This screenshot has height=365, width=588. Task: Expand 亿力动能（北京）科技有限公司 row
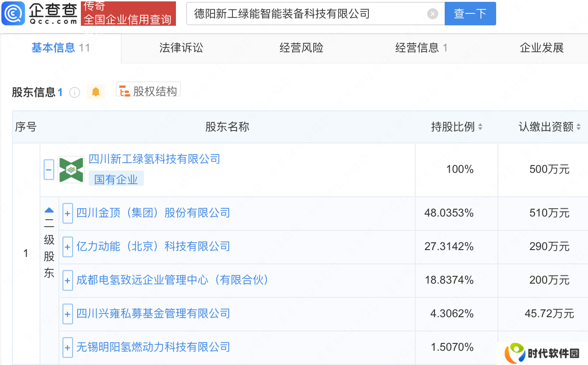(x=68, y=247)
